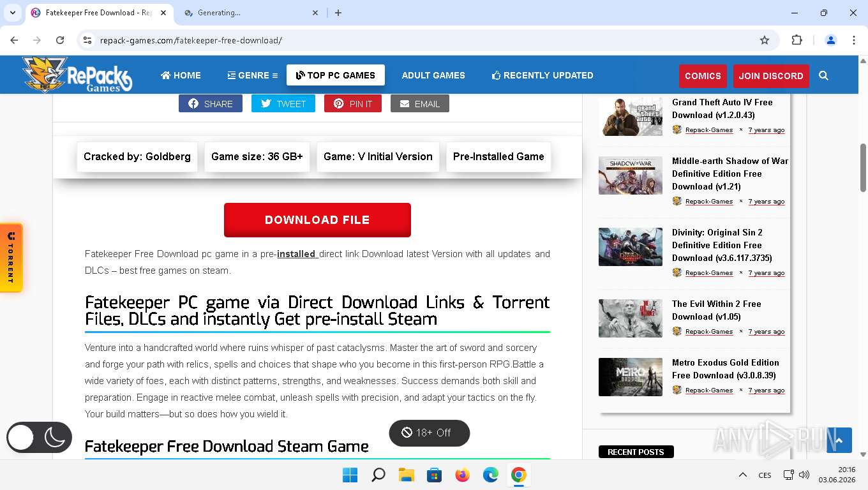The width and height of the screenshot is (868, 490).
Task: Click the COMICS button
Action: pyautogui.click(x=703, y=76)
